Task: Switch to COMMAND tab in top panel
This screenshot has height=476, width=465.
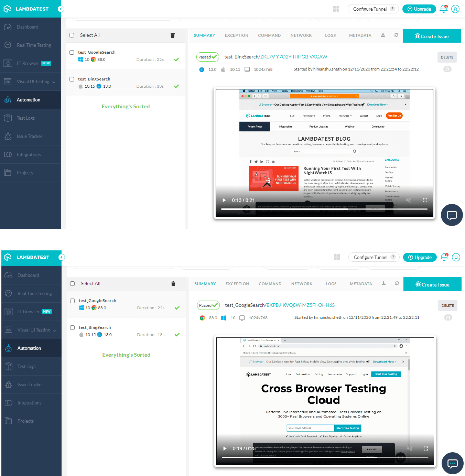Action: [269, 35]
